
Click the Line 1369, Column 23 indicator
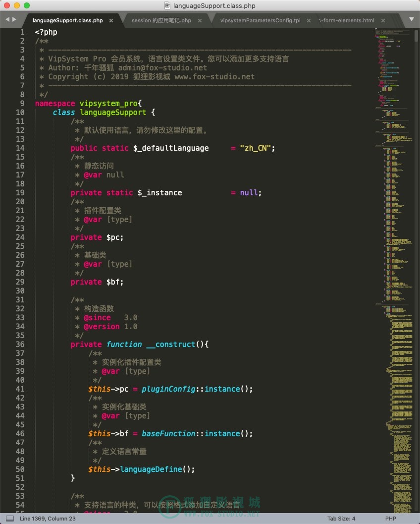pos(48,519)
